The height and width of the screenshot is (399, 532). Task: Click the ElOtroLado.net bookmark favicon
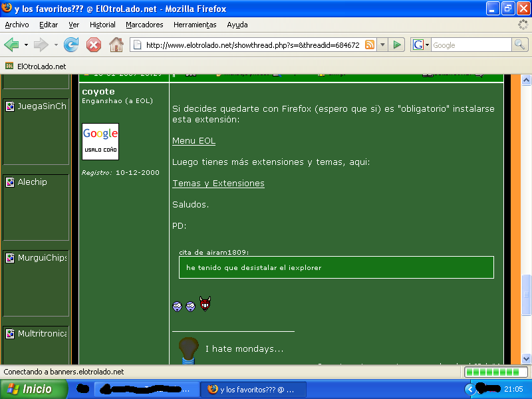click(x=9, y=66)
